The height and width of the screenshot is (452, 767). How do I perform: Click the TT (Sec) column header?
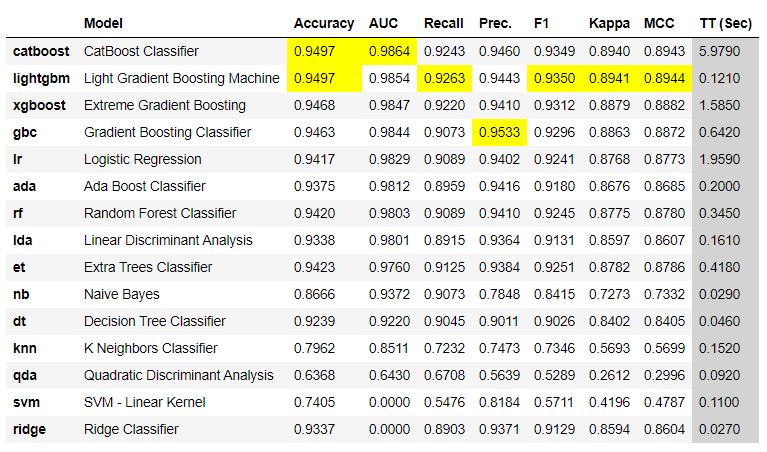tap(725, 23)
